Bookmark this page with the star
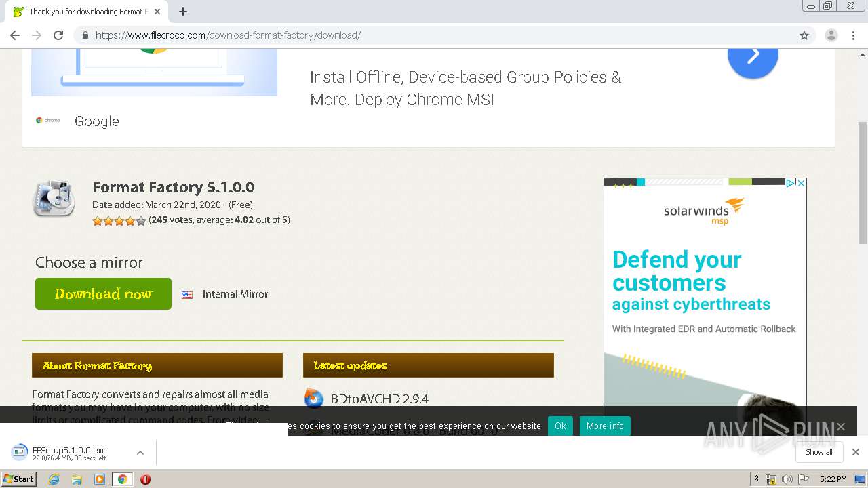868x488 pixels. coord(804,35)
